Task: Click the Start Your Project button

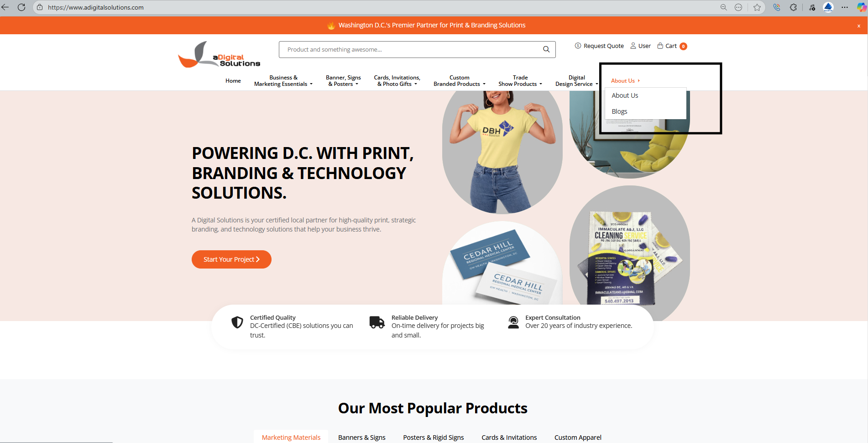Action: pos(231,259)
